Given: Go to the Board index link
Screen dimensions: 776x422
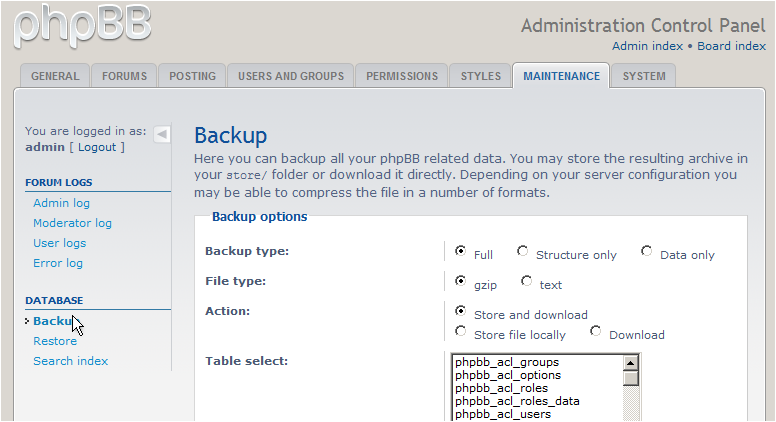Looking at the screenshot, I should click(731, 46).
